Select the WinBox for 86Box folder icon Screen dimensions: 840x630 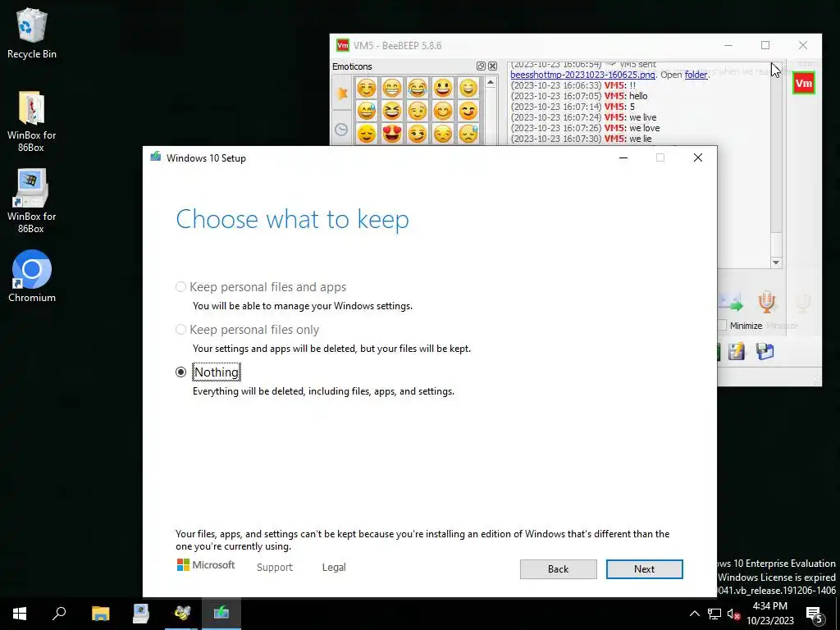(32, 121)
